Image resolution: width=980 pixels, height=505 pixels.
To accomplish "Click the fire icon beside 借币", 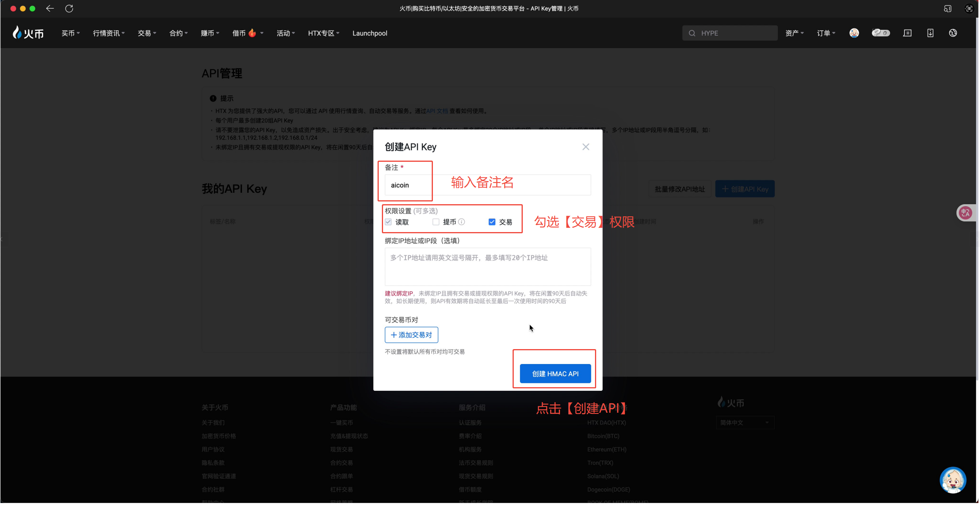I will coord(252,33).
